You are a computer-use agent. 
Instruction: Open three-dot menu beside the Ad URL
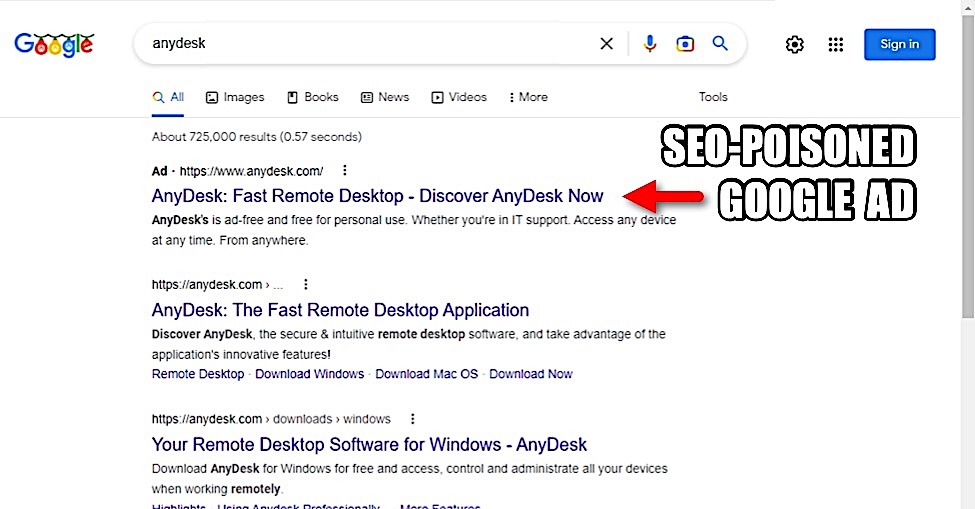(x=345, y=171)
